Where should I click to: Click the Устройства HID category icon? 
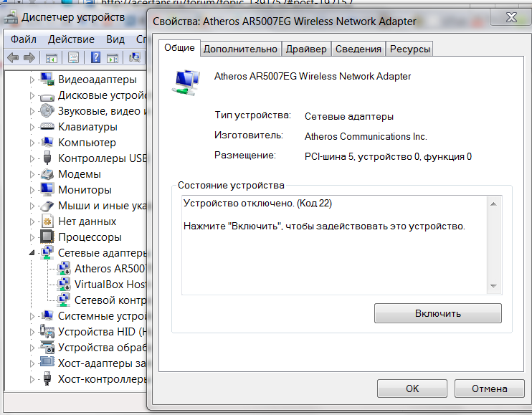(47, 331)
